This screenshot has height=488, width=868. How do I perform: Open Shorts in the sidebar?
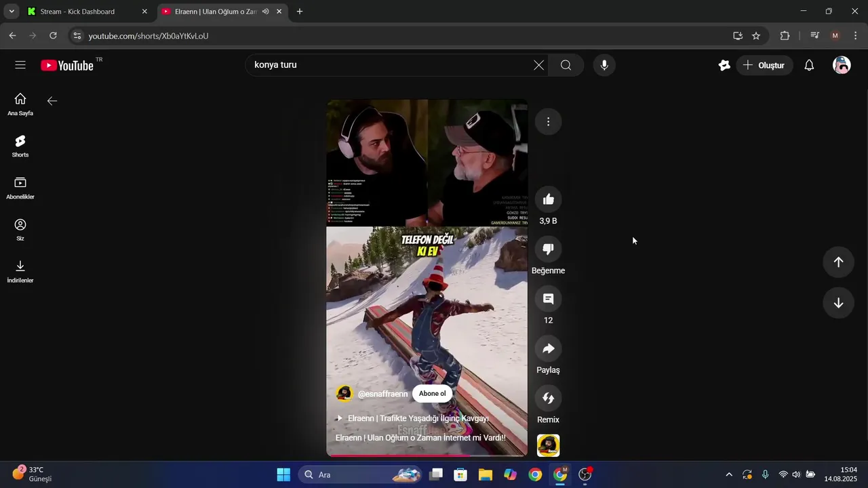coord(20,146)
